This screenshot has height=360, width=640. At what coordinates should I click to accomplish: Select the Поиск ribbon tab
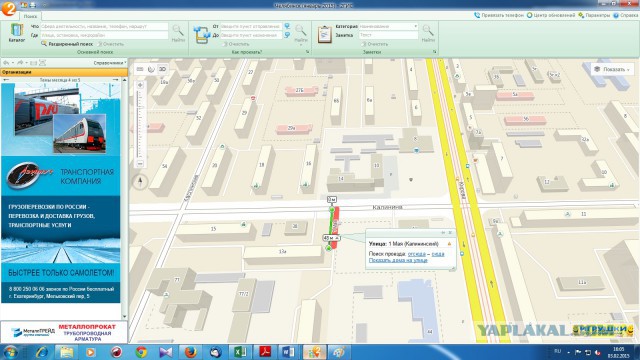[x=30, y=16]
